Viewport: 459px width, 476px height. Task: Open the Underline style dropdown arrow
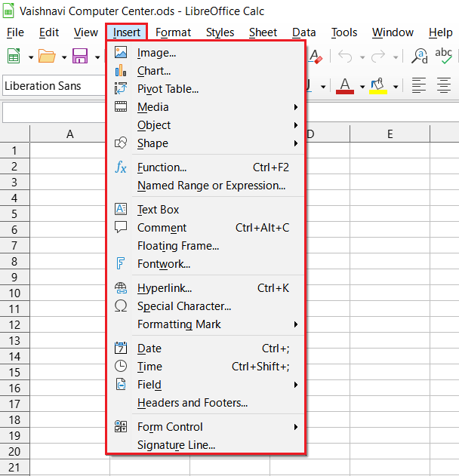[x=323, y=87]
